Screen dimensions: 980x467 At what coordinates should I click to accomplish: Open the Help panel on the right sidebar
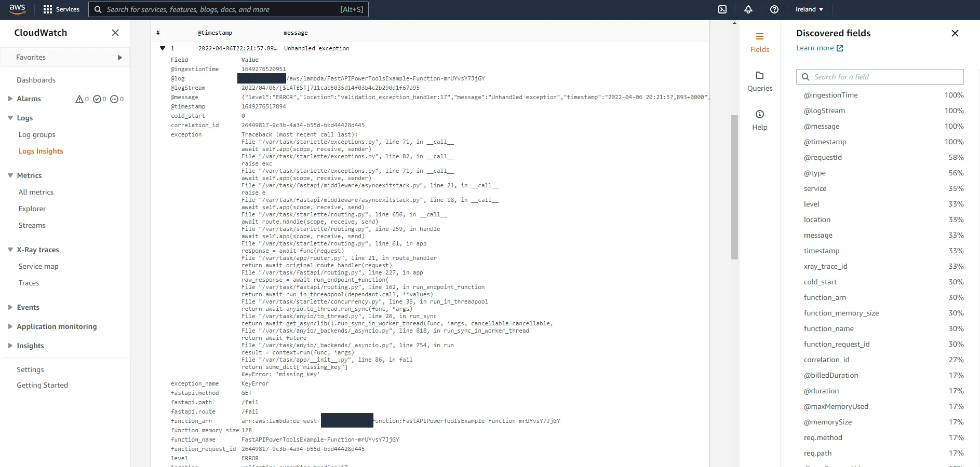click(759, 119)
